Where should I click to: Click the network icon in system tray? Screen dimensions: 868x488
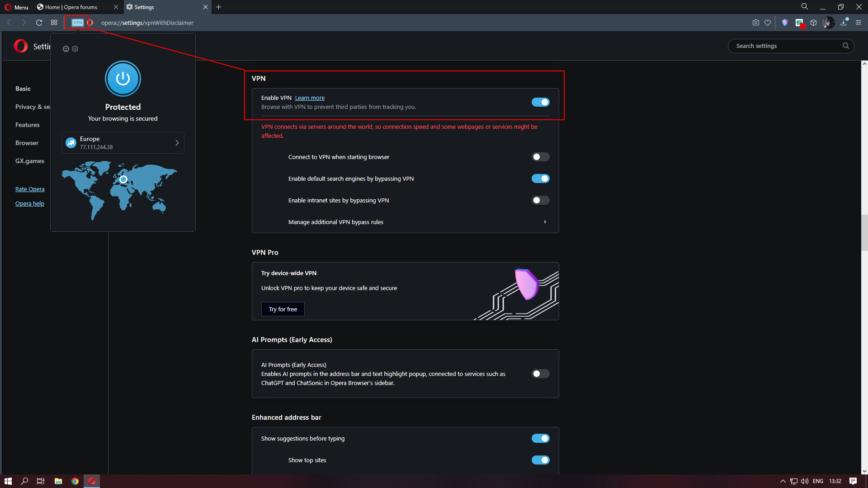[794, 481]
